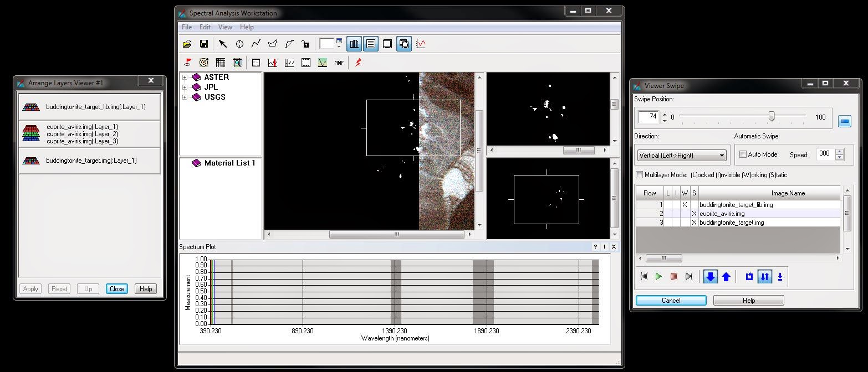This screenshot has width=868, height=372.
Task: Open the Edit menu
Action: (205, 27)
